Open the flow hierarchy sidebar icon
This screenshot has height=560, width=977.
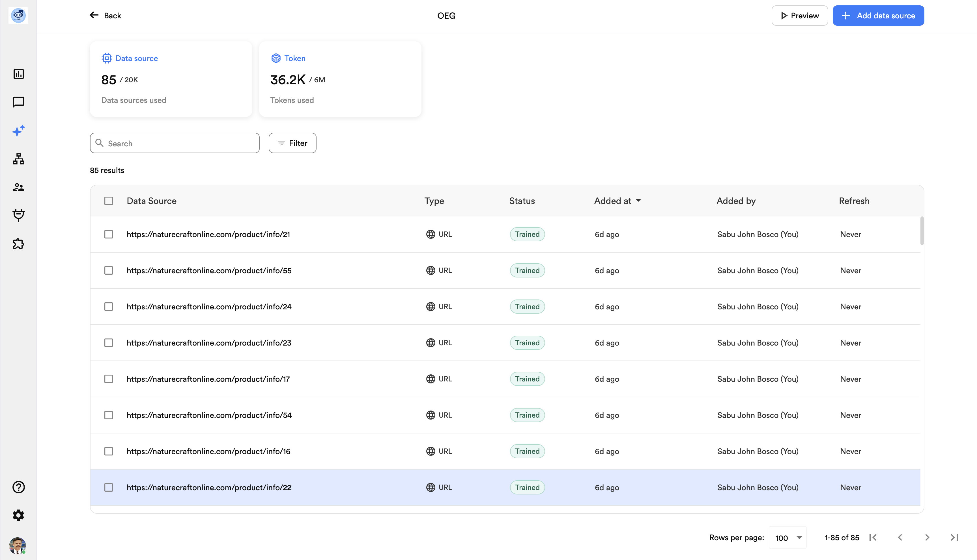pos(18,159)
